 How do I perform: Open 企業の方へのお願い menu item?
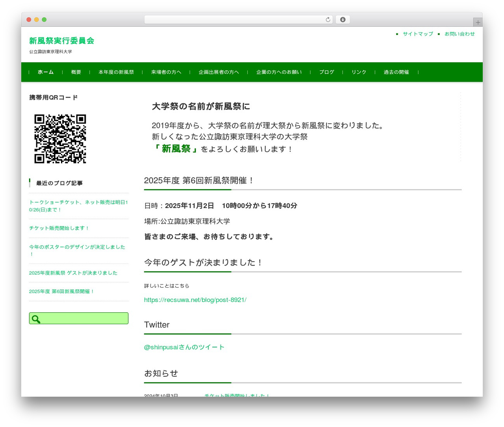(x=279, y=72)
